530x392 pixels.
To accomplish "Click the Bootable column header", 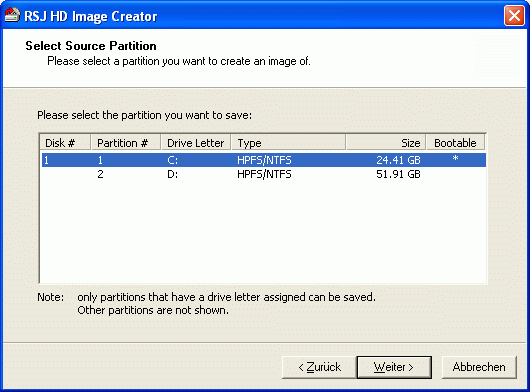I will pyautogui.click(x=455, y=143).
